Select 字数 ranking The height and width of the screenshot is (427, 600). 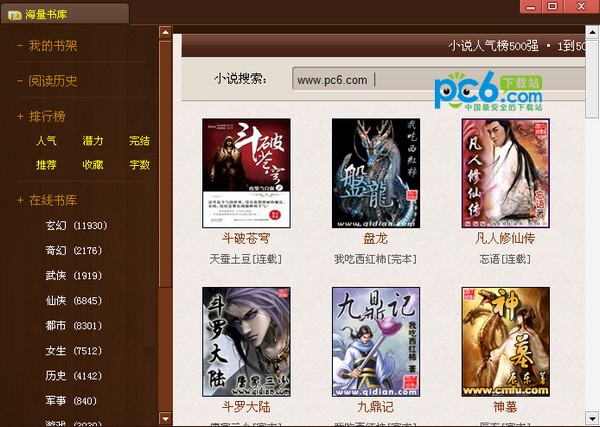(x=139, y=165)
